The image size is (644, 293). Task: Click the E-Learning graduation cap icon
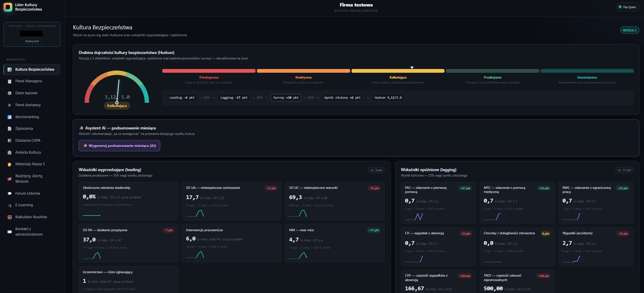point(10,205)
